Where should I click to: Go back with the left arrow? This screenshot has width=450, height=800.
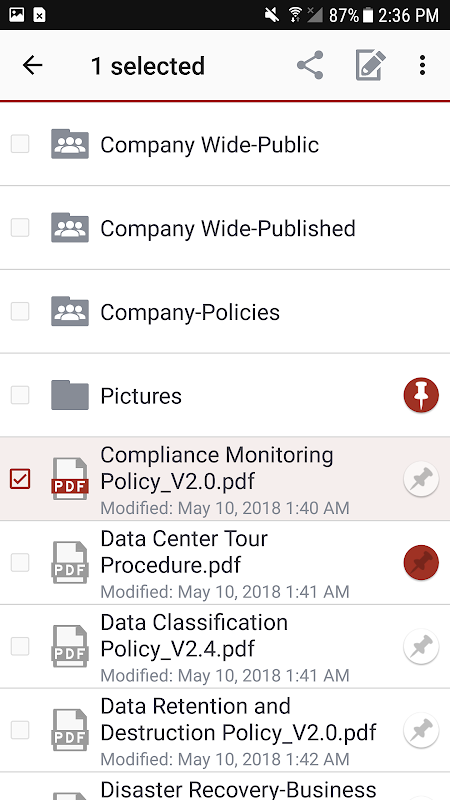pyautogui.click(x=33, y=65)
